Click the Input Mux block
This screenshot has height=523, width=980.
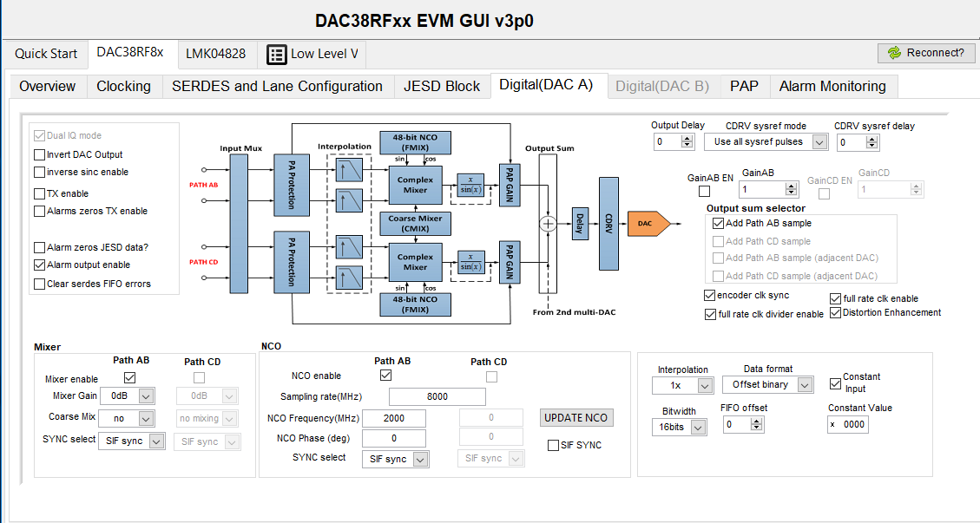pyautogui.click(x=239, y=224)
